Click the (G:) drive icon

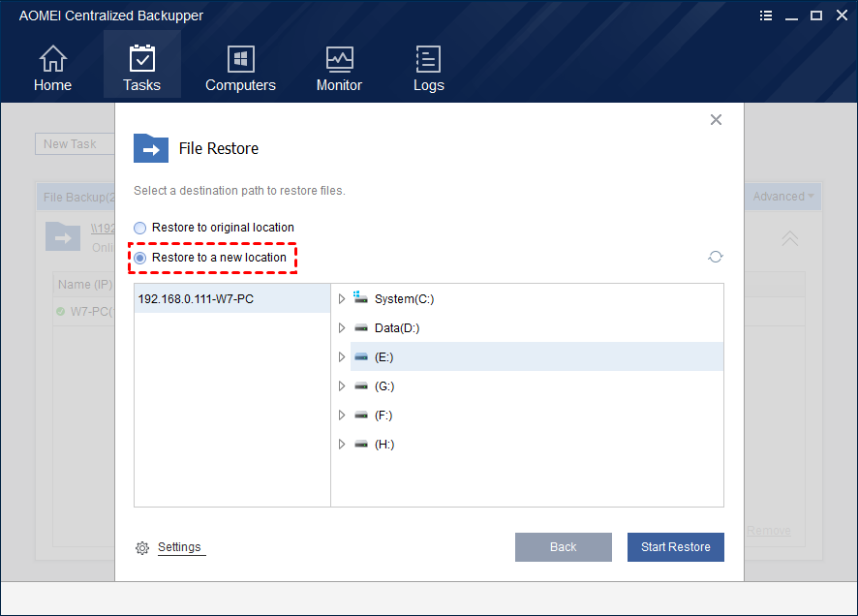[361, 386]
